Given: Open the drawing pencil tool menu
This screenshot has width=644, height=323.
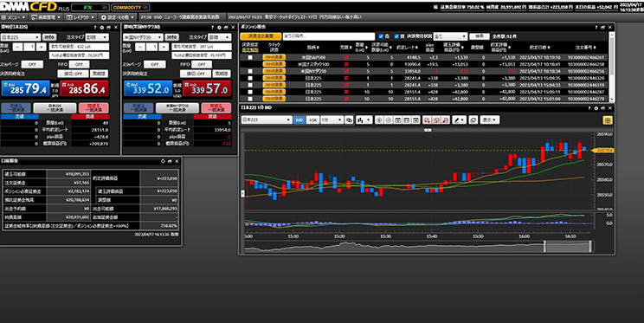Looking at the screenshot, I should coord(459,120).
